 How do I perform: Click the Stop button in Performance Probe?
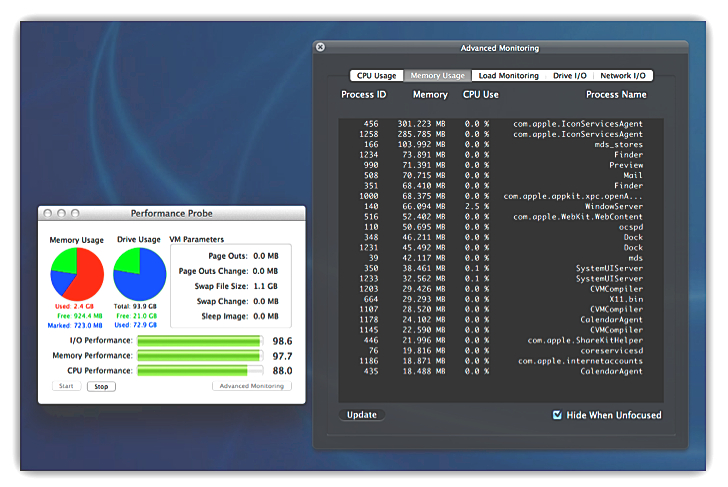[x=101, y=387]
